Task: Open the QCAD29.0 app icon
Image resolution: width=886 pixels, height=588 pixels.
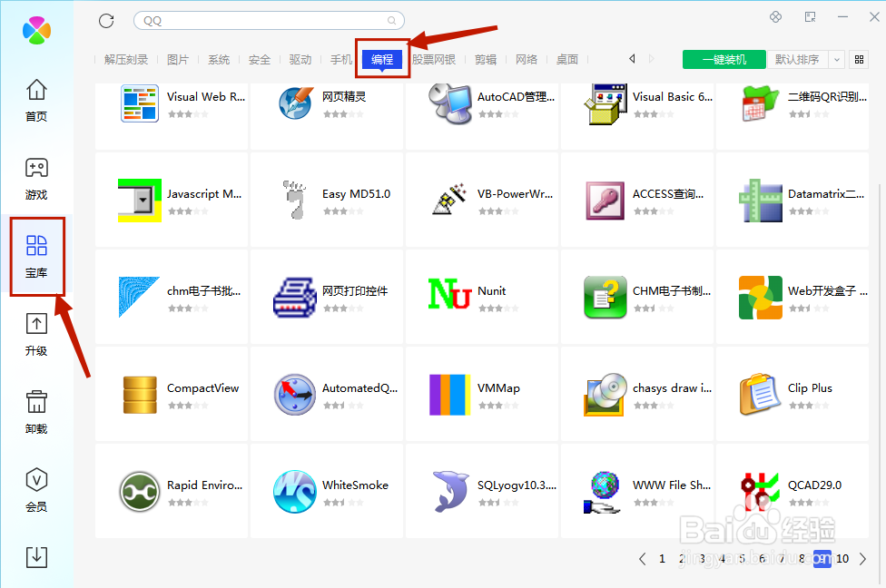Action: [x=760, y=492]
